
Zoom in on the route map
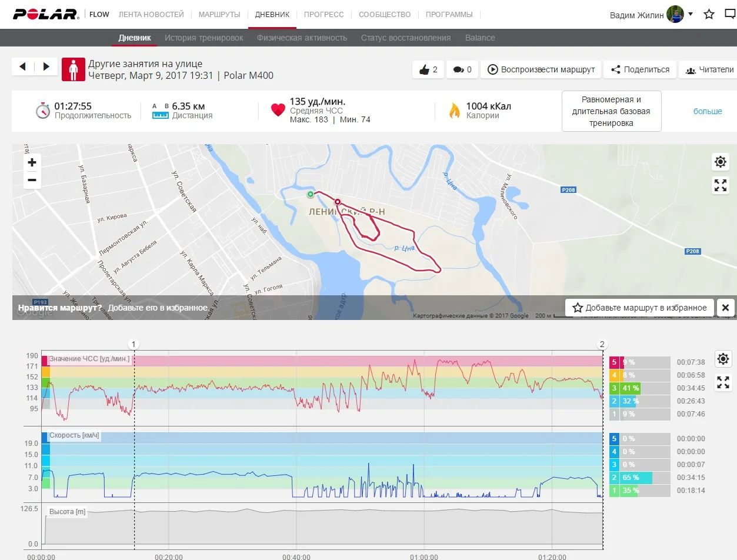coord(32,162)
